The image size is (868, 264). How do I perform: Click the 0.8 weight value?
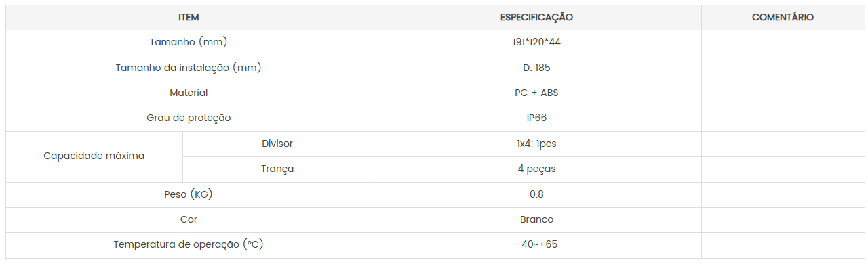coord(536,194)
